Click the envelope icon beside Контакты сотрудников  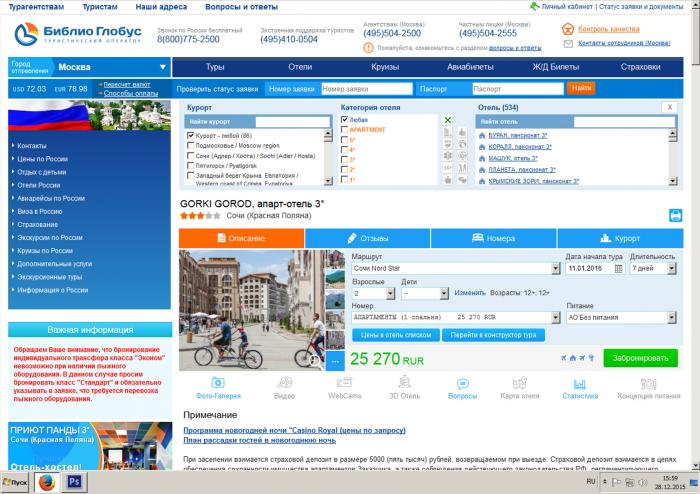(x=568, y=44)
